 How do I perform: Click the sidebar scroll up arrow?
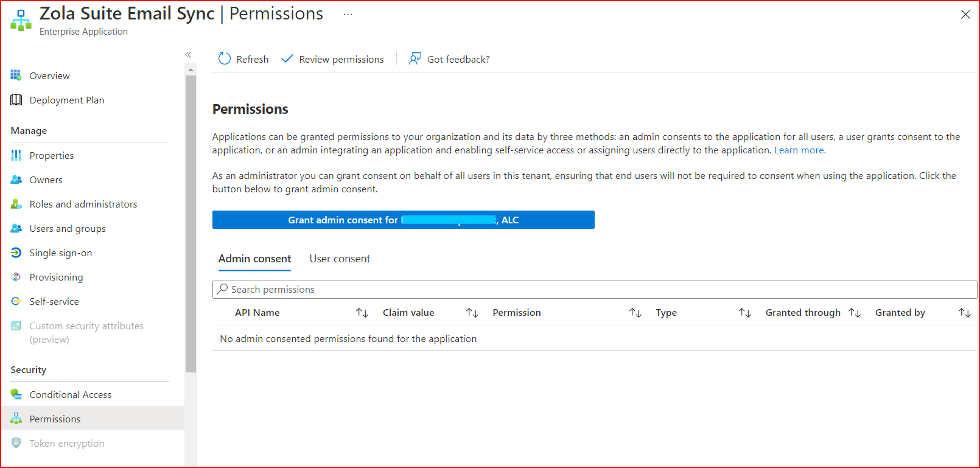point(191,69)
